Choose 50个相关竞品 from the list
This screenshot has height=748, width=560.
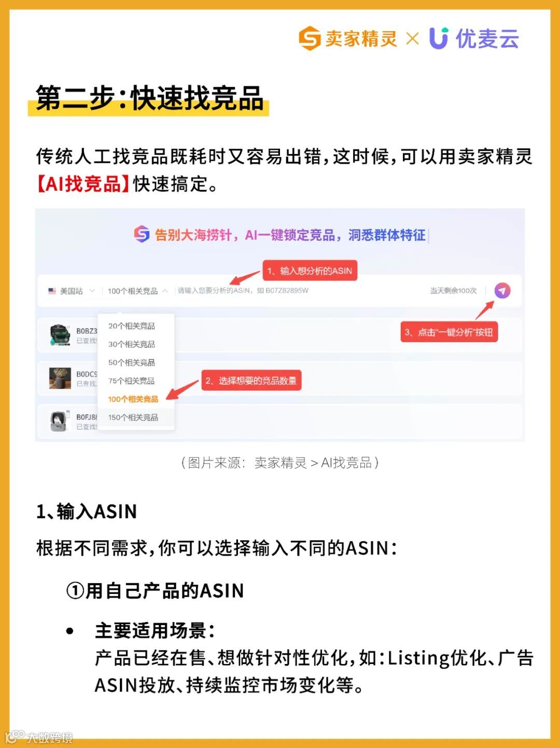click(x=132, y=362)
